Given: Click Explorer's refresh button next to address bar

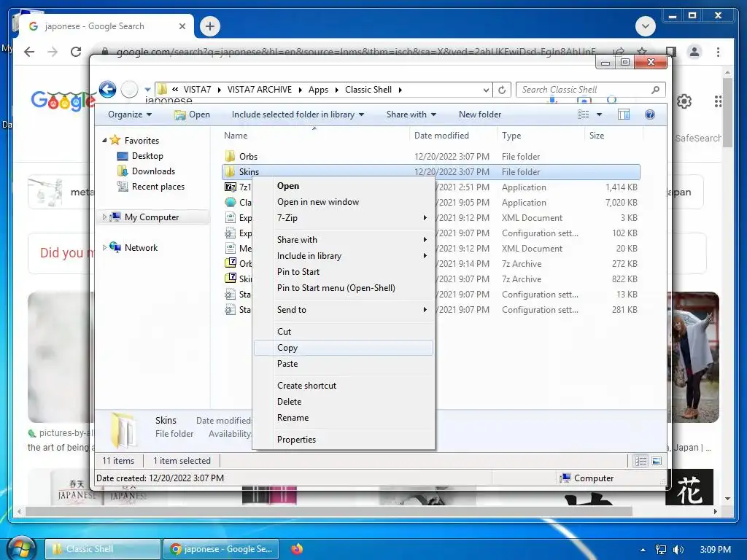Looking at the screenshot, I should [x=502, y=90].
